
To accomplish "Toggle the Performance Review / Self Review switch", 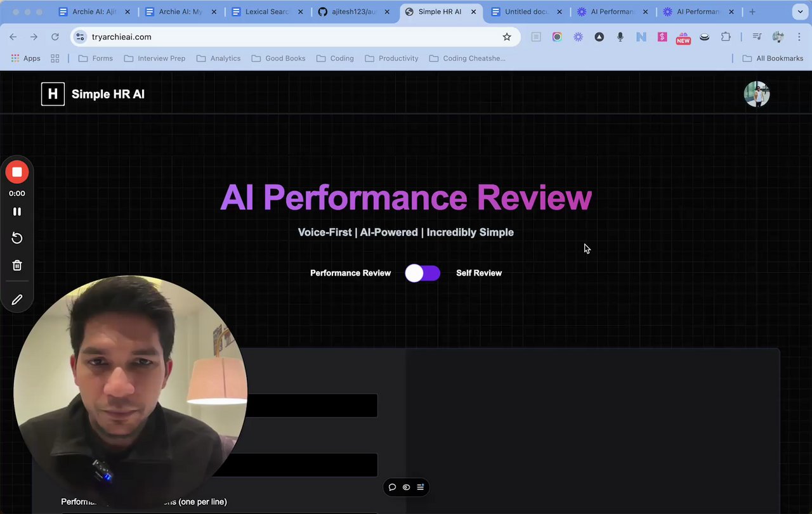I will pos(422,273).
